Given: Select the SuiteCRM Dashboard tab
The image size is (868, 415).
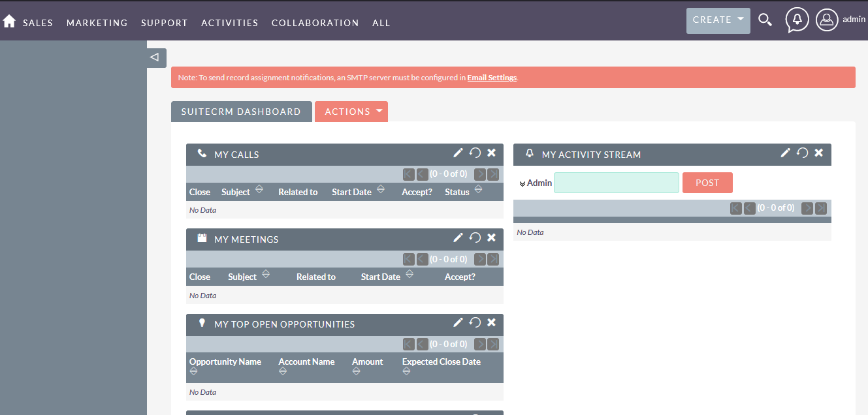Looking at the screenshot, I should point(241,112).
